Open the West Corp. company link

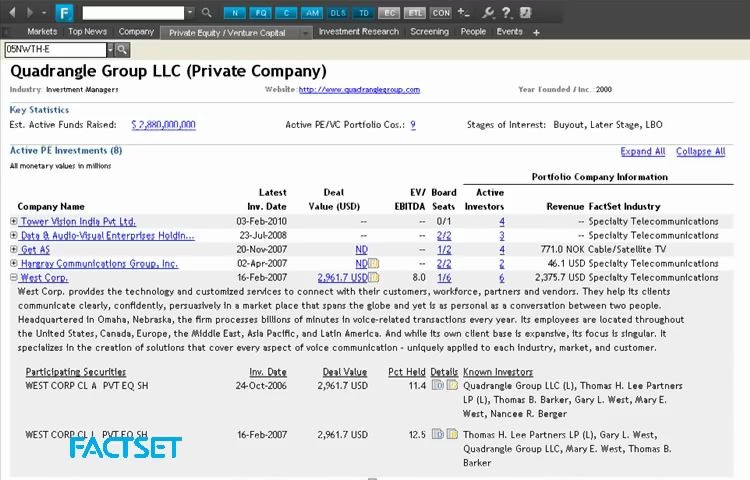tap(44, 278)
